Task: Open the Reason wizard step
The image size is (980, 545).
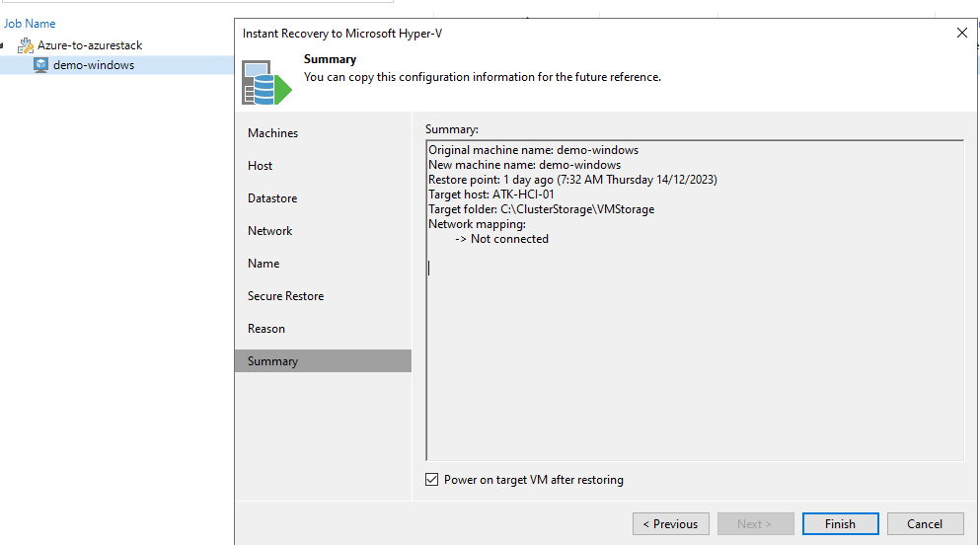Action: tap(266, 329)
